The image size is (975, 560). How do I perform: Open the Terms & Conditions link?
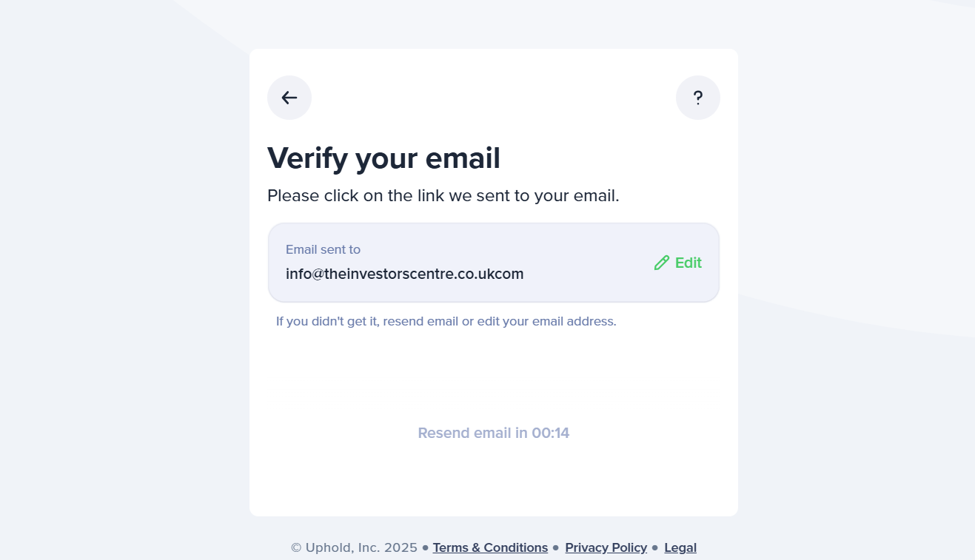[490, 547]
